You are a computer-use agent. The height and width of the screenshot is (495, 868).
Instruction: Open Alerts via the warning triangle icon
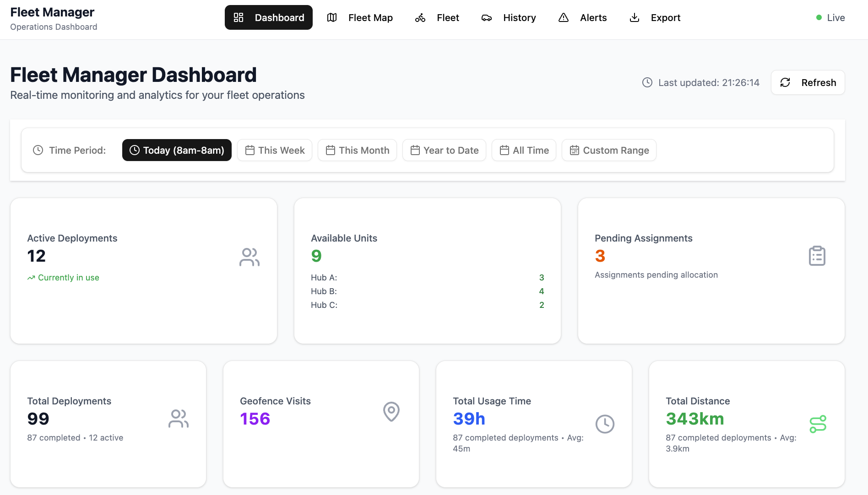click(563, 17)
